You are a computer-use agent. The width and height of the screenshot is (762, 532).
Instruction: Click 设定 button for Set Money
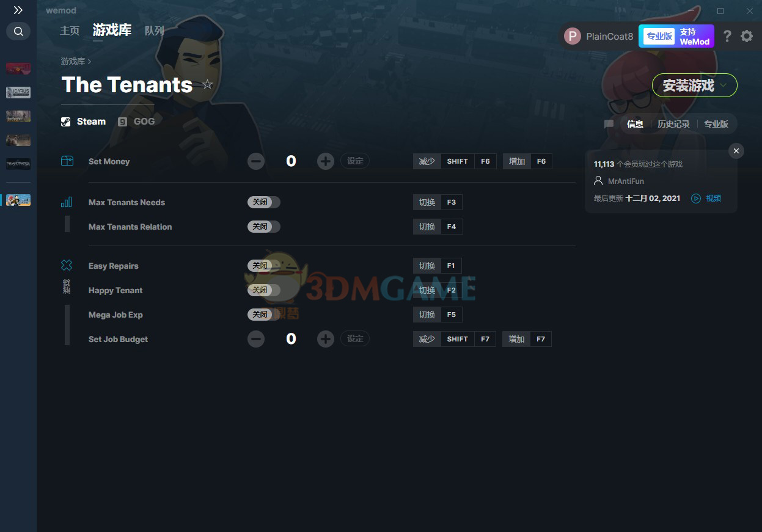355,161
